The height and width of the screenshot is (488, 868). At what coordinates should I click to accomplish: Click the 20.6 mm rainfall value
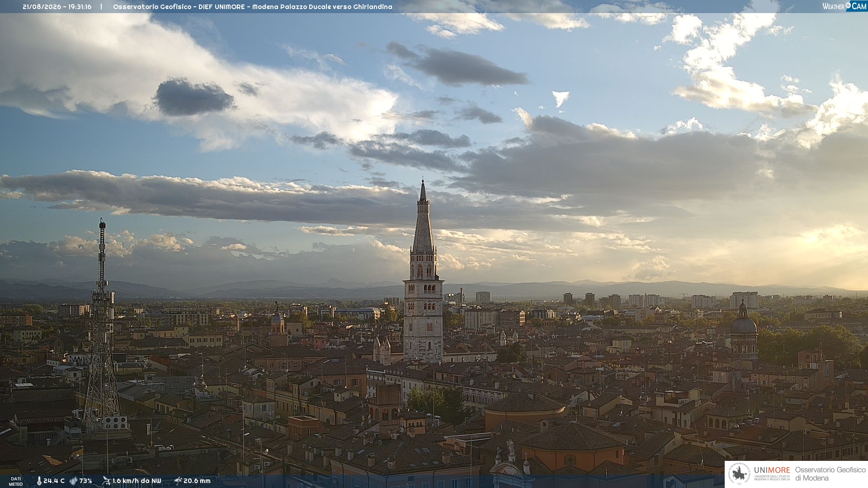tap(197, 481)
